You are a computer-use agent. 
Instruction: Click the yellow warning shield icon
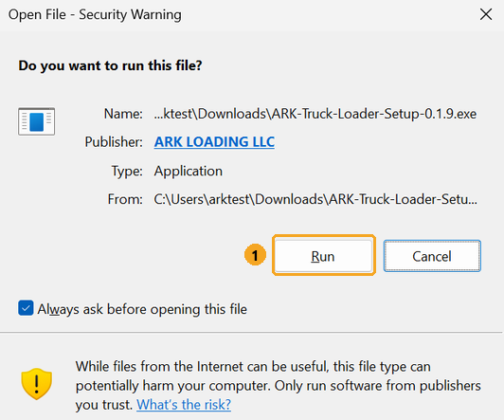(x=37, y=384)
